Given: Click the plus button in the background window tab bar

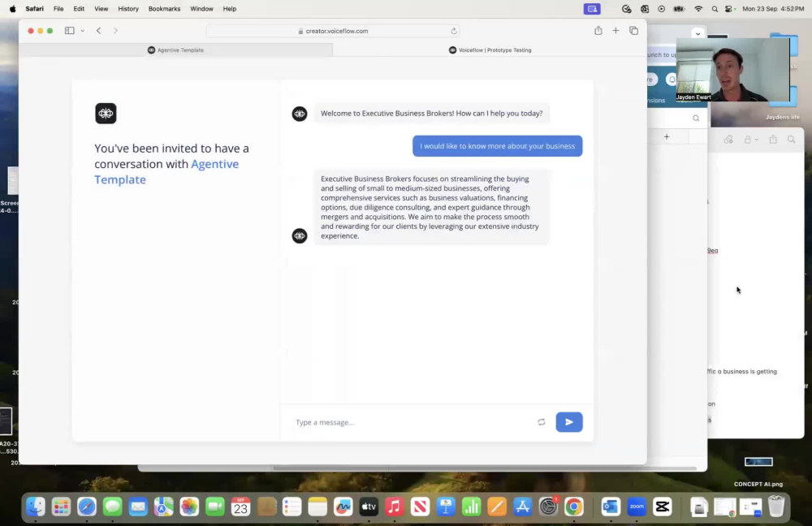Looking at the screenshot, I should [667, 136].
